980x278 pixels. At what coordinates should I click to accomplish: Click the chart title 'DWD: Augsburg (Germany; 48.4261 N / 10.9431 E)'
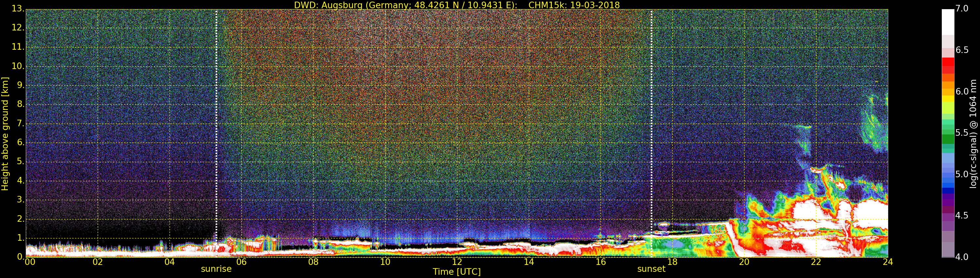coord(405,5)
